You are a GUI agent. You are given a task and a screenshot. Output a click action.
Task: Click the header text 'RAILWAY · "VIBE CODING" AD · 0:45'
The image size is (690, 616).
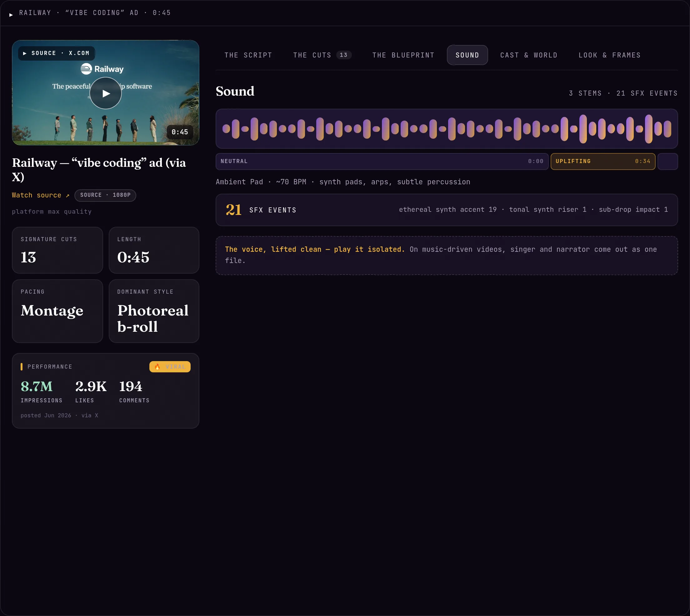pos(95,13)
